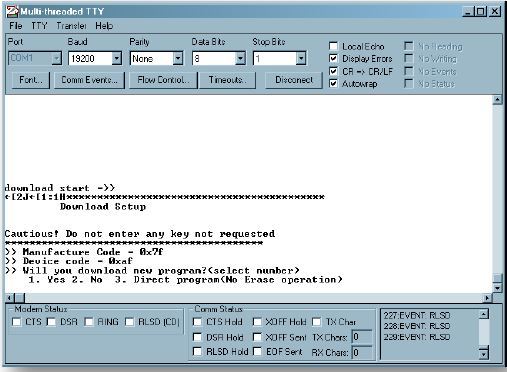Open the Help menu

tap(104, 26)
